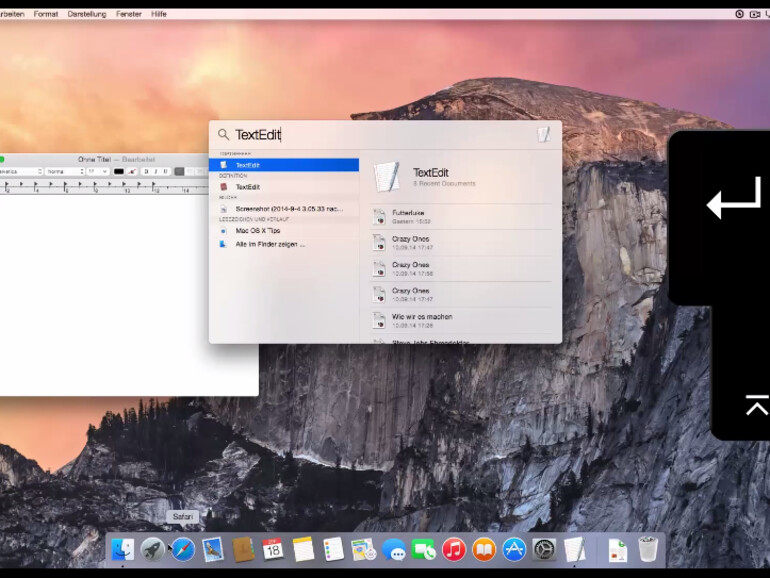Click Spotlight magnifying glass icon

pos(223,135)
